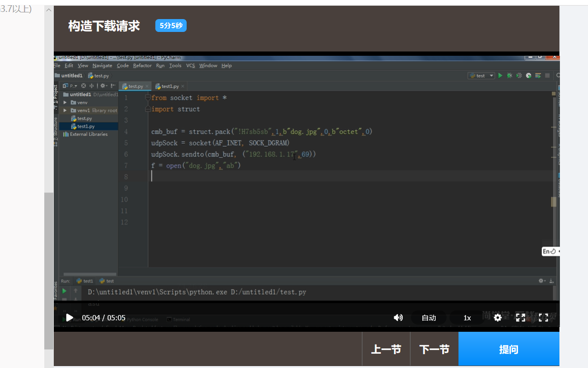Play the video

(x=70, y=317)
